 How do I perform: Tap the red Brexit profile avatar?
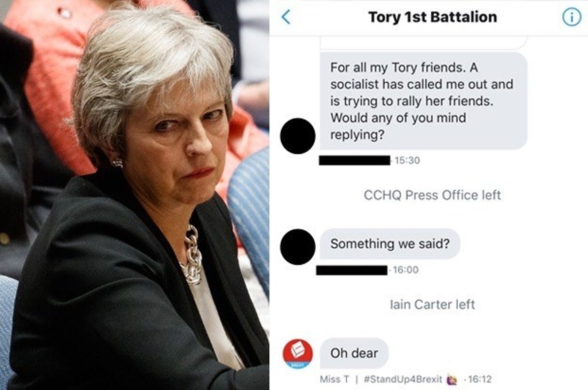pos(298,354)
